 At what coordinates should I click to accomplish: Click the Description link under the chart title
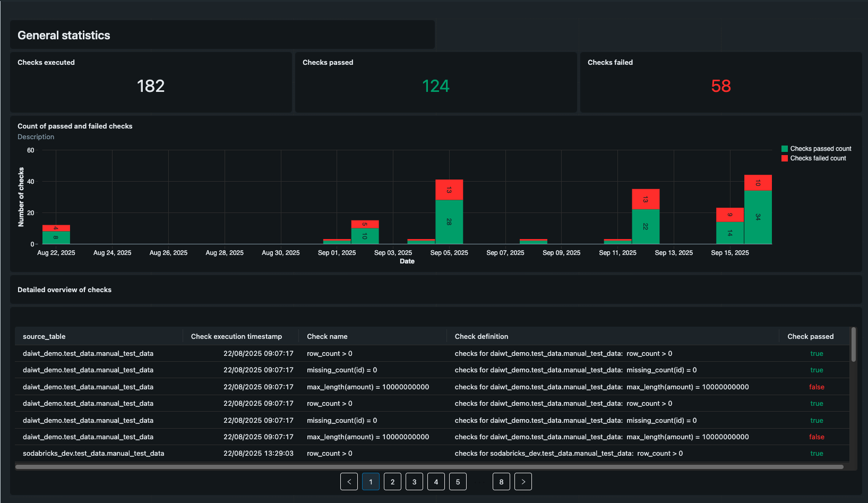(x=36, y=137)
